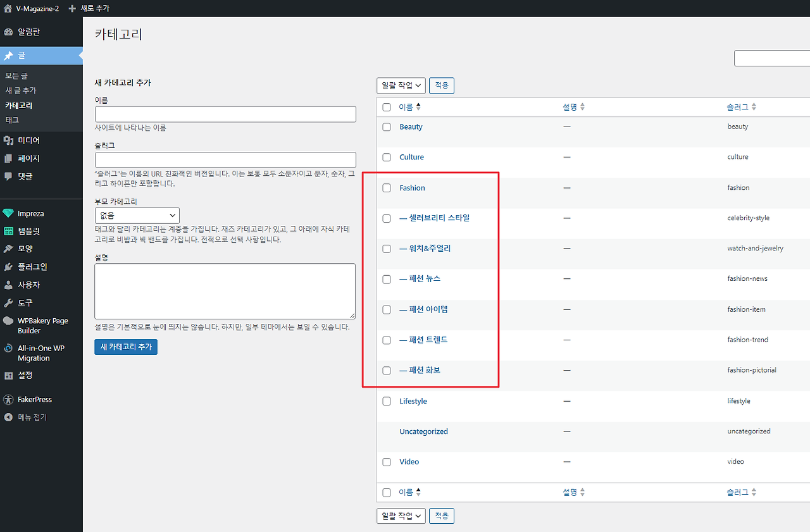Check the Video category checkbox
The height and width of the screenshot is (532, 810).
[387, 462]
